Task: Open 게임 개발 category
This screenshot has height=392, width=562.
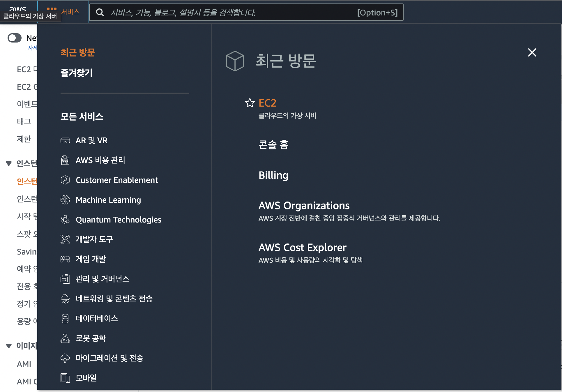Action: (x=91, y=259)
